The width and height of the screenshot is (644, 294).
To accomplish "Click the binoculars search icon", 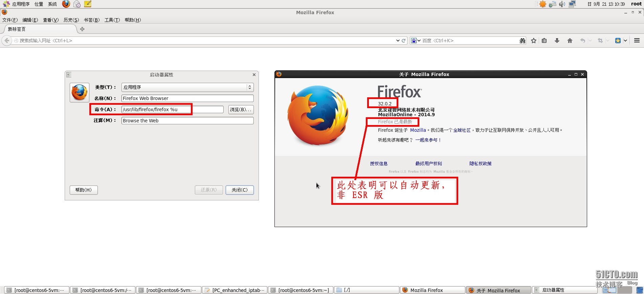I will coord(523,41).
